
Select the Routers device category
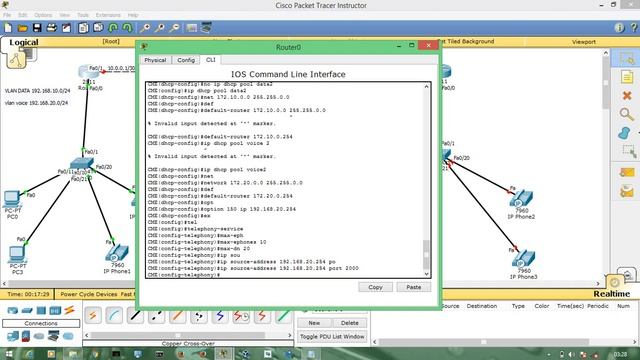click(13, 311)
